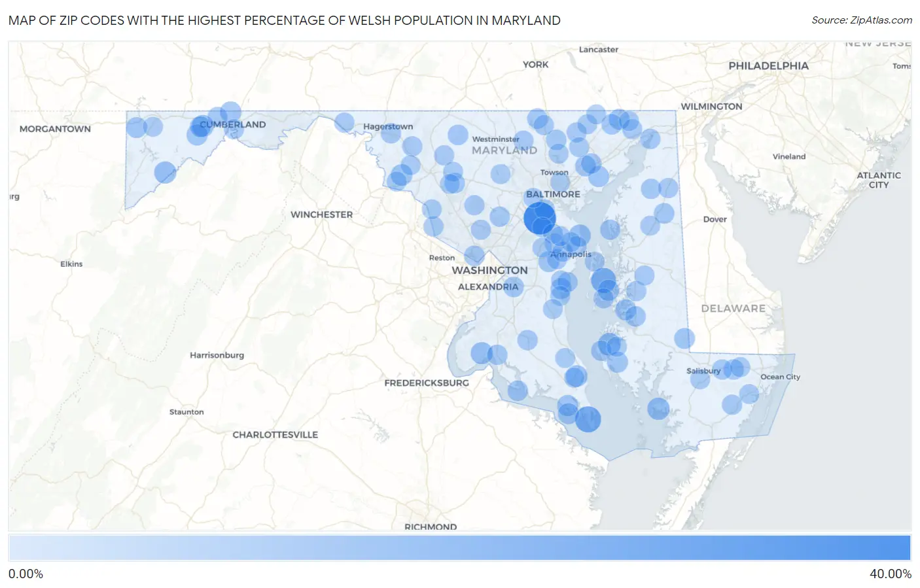Click the DELAWARE state label
This screenshot has height=588, width=920.
[x=733, y=308]
